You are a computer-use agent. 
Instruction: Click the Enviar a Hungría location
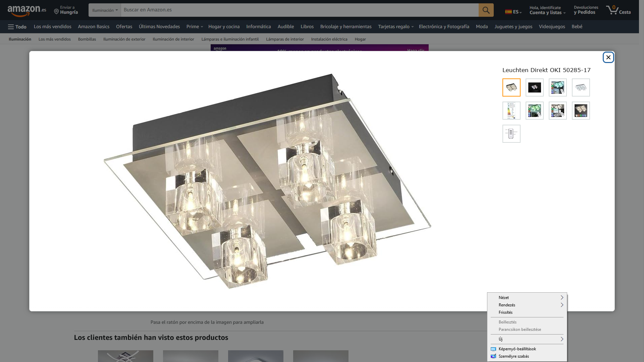[66, 10]
